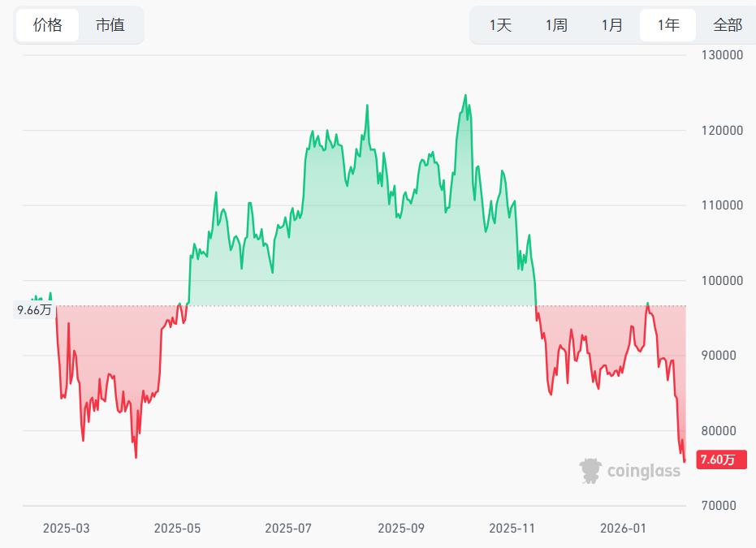Click the coinglass watermark logo icon
756x548 pixels.
(590, 470)
